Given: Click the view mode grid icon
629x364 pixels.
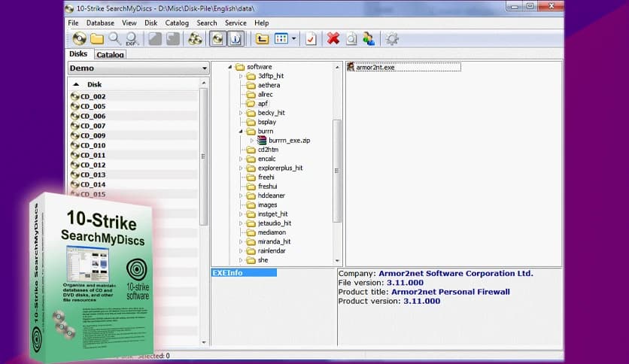Looking at the screenshot, I should (281, 39).
